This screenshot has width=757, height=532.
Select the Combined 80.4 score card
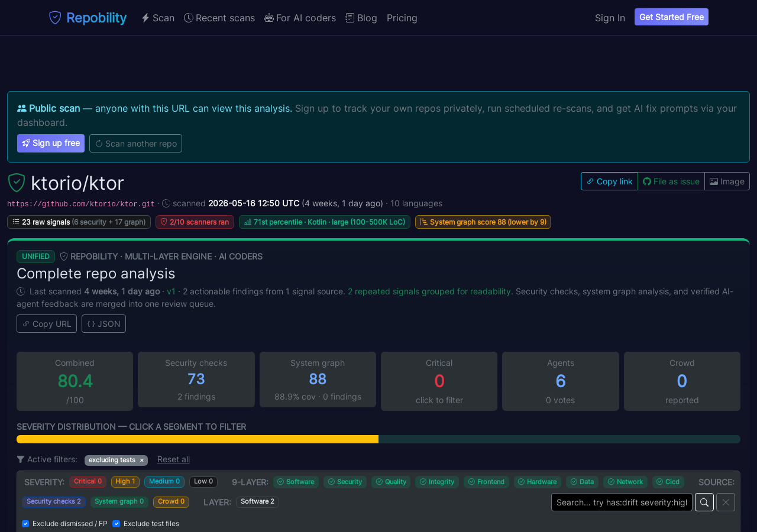point(75,381)
